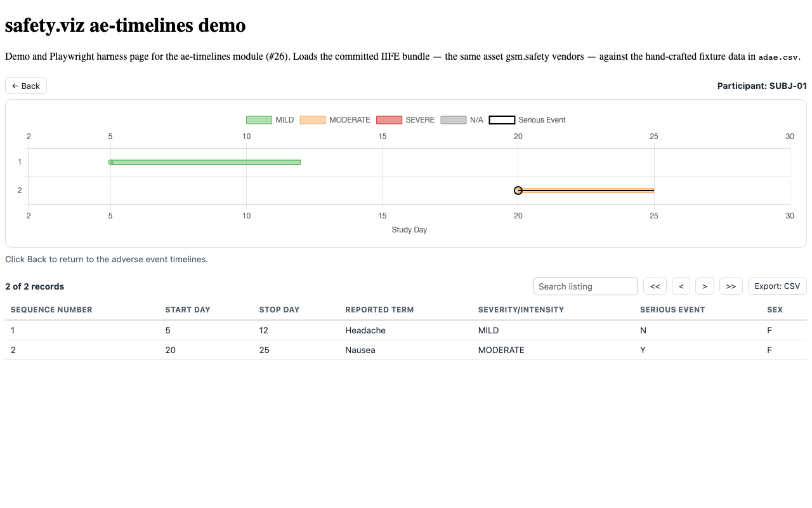
Task: Select the Headache row in listing
Action: (406, 330)
